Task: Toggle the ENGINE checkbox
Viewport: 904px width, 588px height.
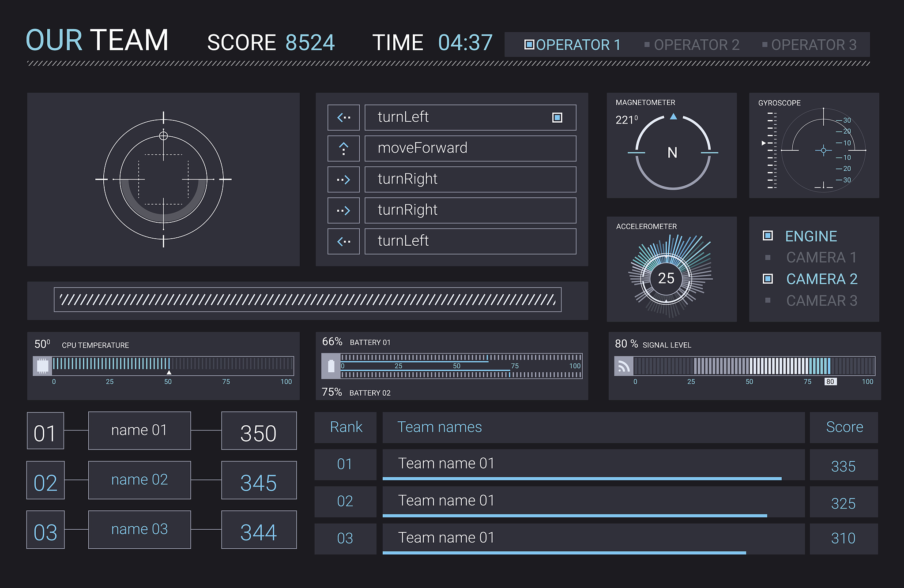Action: point(768,236)
